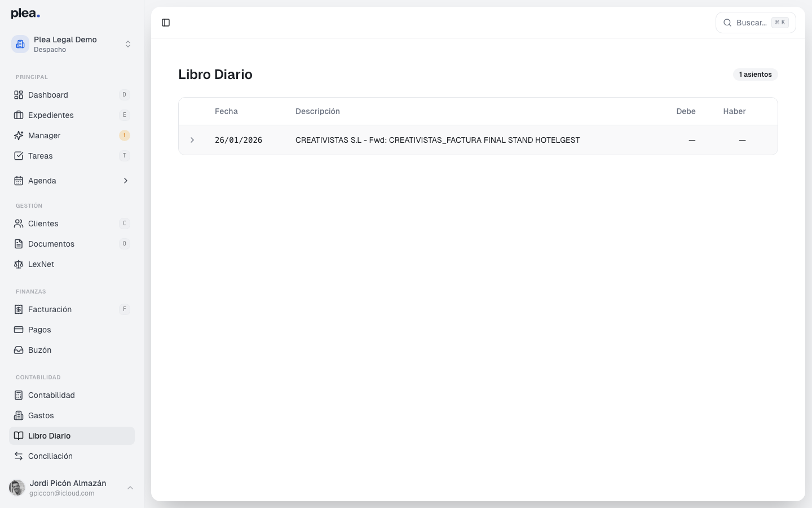This screenshot has width=812, height=508.
Task: Click the Expedientes briefcase icon
Action: point(19,115)
